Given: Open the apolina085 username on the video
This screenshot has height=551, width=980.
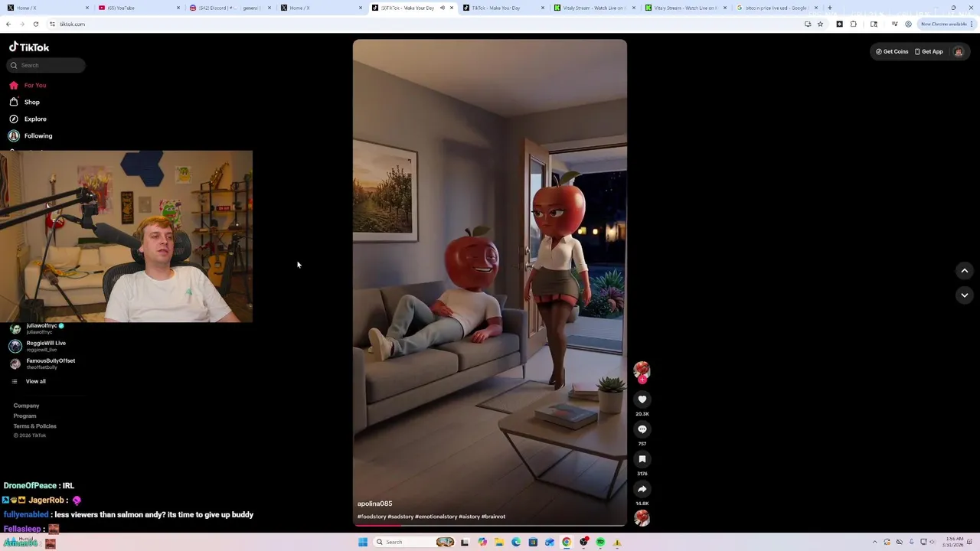Looking at the screenshot, I should coord(374,504).
